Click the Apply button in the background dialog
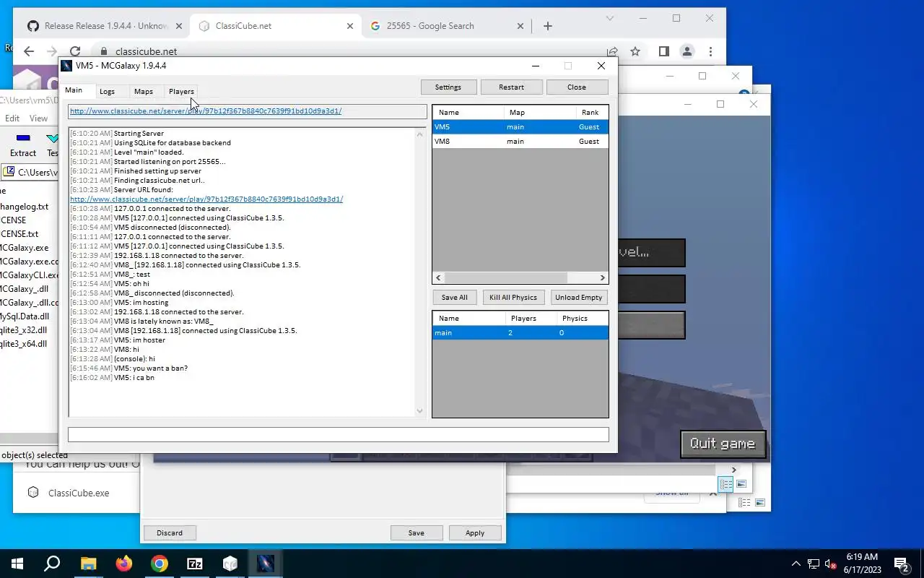This screenshot has height=578, width=924. 475,532
